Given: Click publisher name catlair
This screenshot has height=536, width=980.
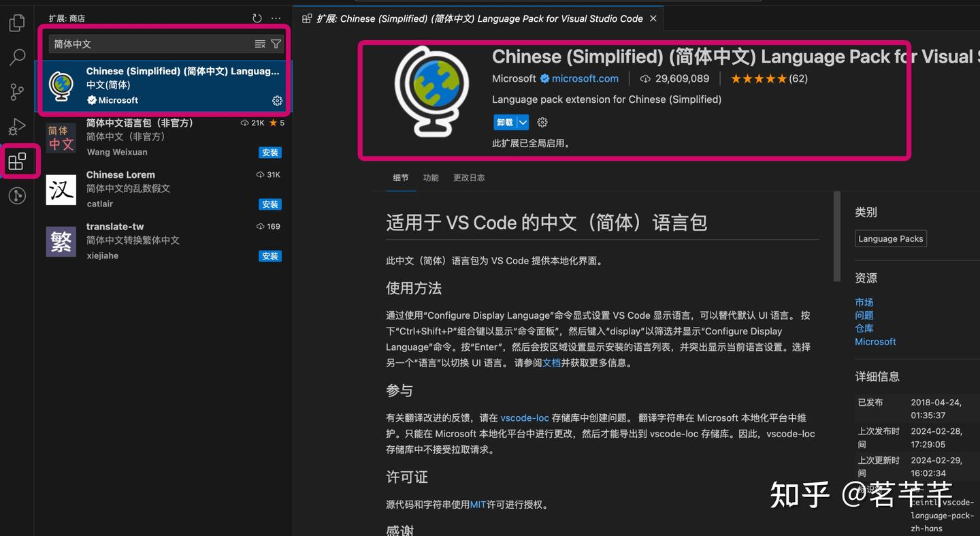Looking at the screenshot, I should (100, 204).
